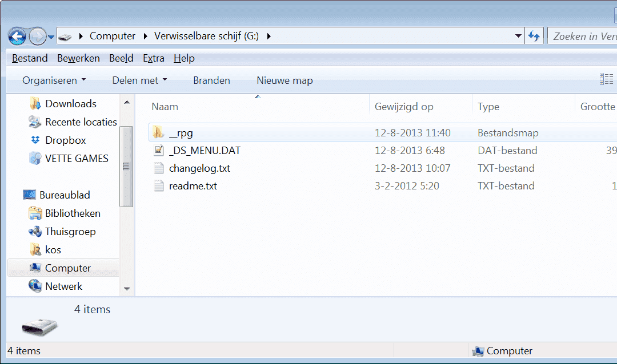Select the changelog.txt file

pyautogui.click(x=199, y=168)
